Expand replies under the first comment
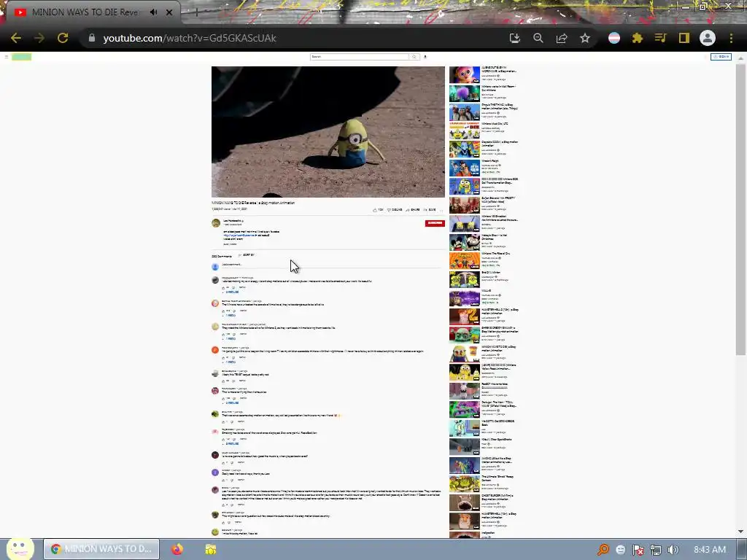The height and width of the screenshot is (560, 747). [231, 292]
